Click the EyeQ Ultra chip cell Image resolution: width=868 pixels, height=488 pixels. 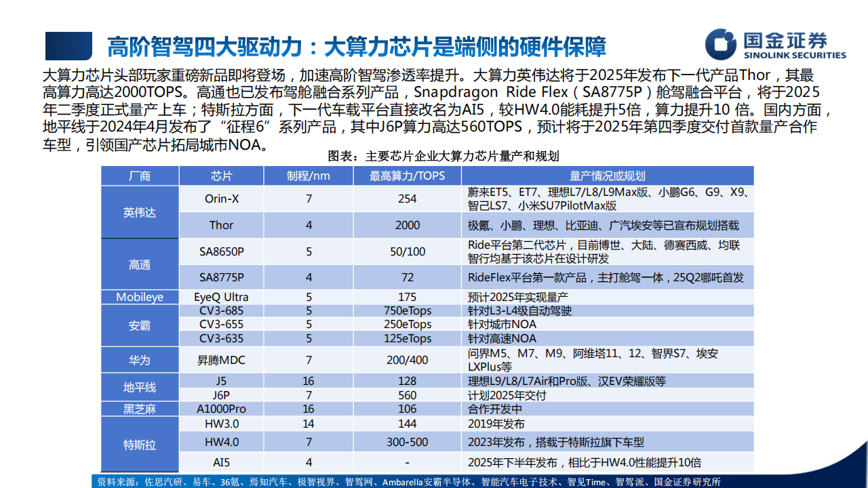click(x=221, y=297)
